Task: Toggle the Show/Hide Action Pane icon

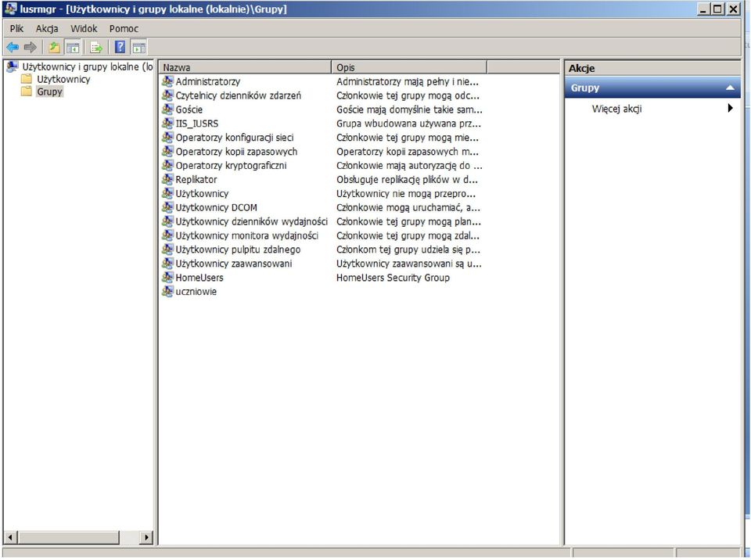Action: [139, 47]
